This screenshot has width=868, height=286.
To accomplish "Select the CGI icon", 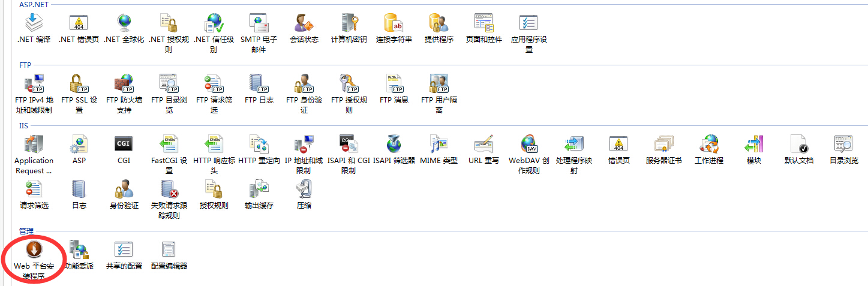I will point(124,144).
